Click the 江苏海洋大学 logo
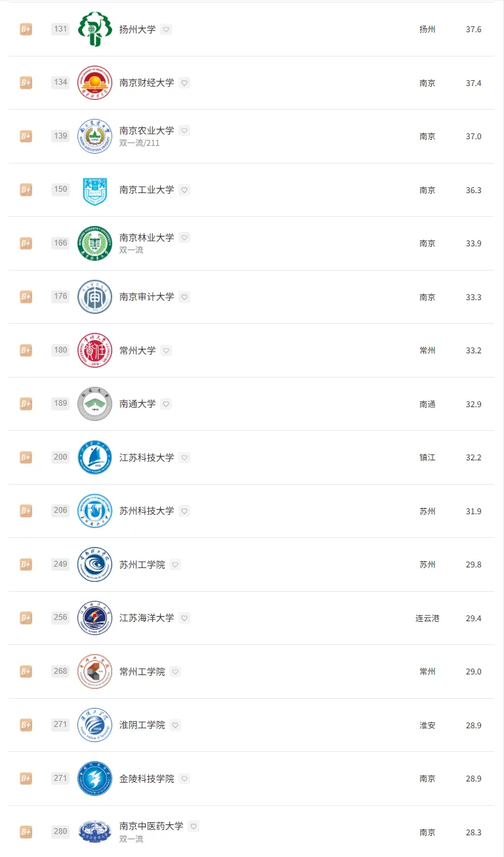Image resolution: width=504 pixels, height=857 pixels. pyautogui.click(x=95, y=618)
